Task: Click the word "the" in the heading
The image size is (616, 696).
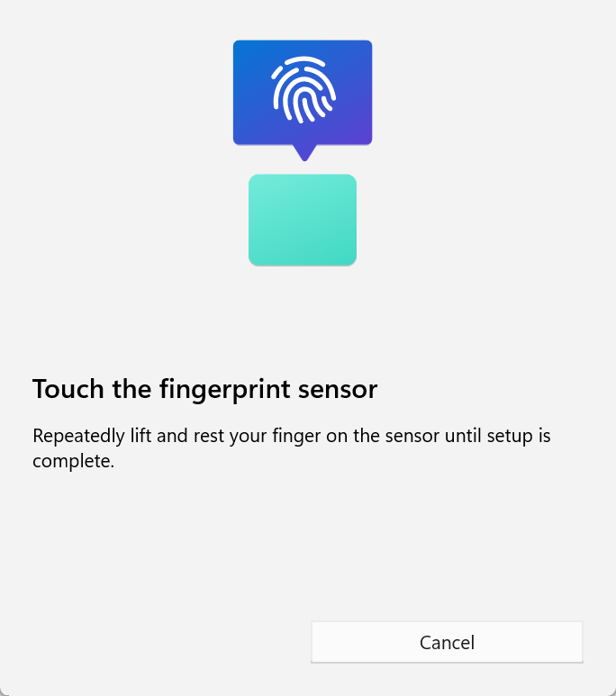Action: pyautogui.click(x=131, y=389)
